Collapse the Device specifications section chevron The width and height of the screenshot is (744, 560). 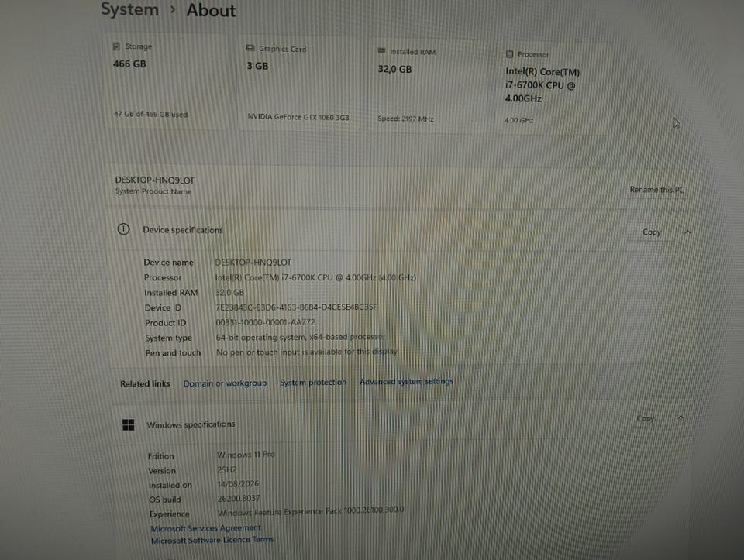687,232
